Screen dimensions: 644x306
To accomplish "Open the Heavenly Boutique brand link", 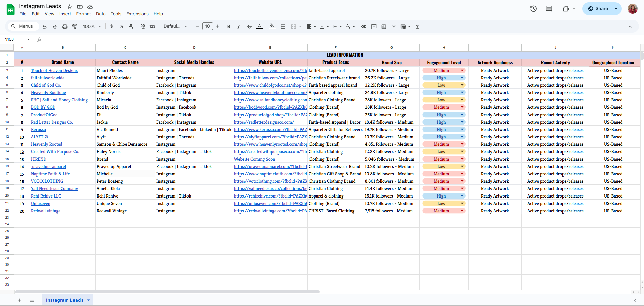I will (x=48, y=93).
